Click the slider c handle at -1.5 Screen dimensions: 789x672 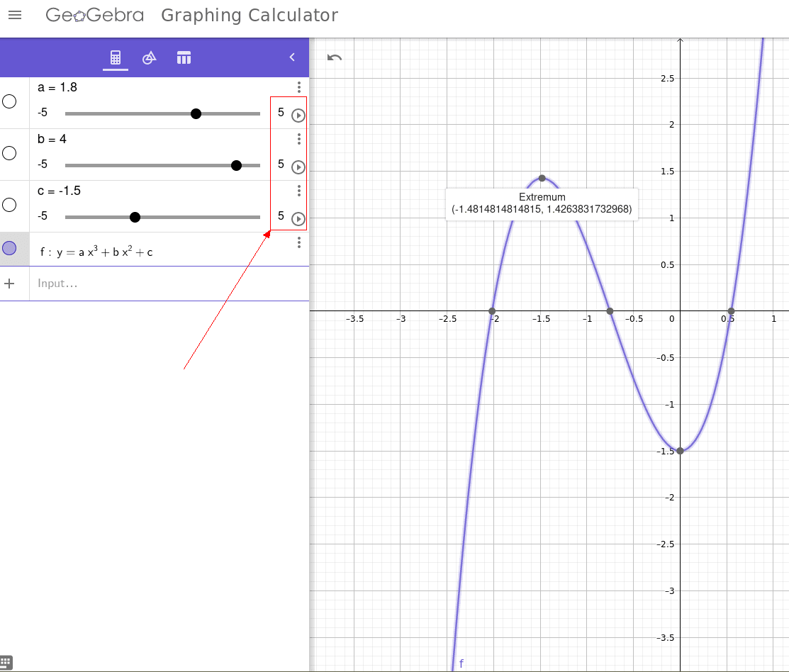pyautogui.click(x=135, y=218)
